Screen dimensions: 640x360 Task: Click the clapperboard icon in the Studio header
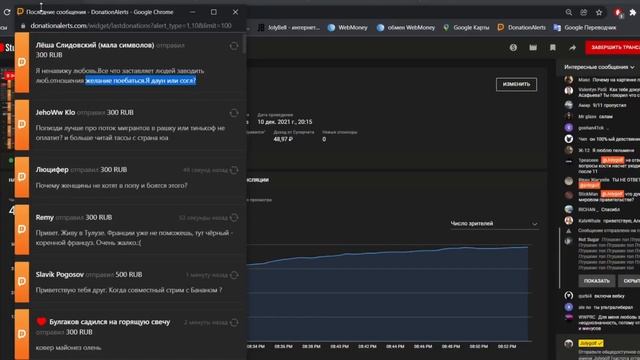(533, 48)
